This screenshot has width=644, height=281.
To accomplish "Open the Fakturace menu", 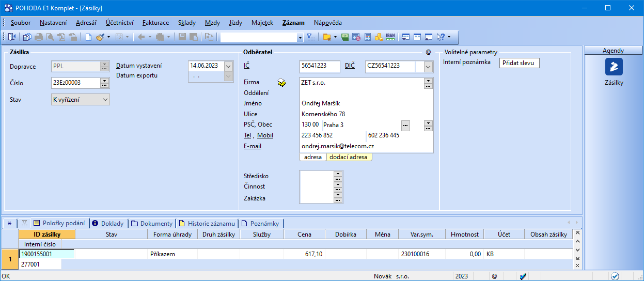I will point(156,23).
